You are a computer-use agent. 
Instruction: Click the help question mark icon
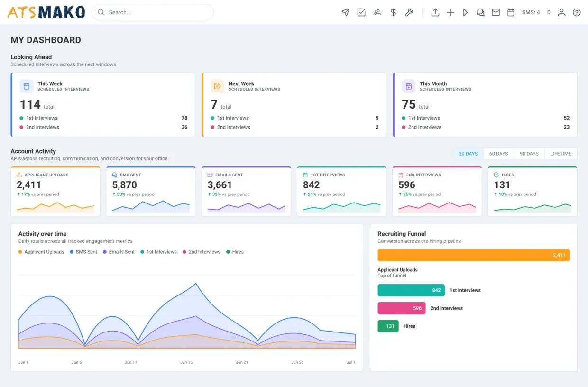coord(577,12)
